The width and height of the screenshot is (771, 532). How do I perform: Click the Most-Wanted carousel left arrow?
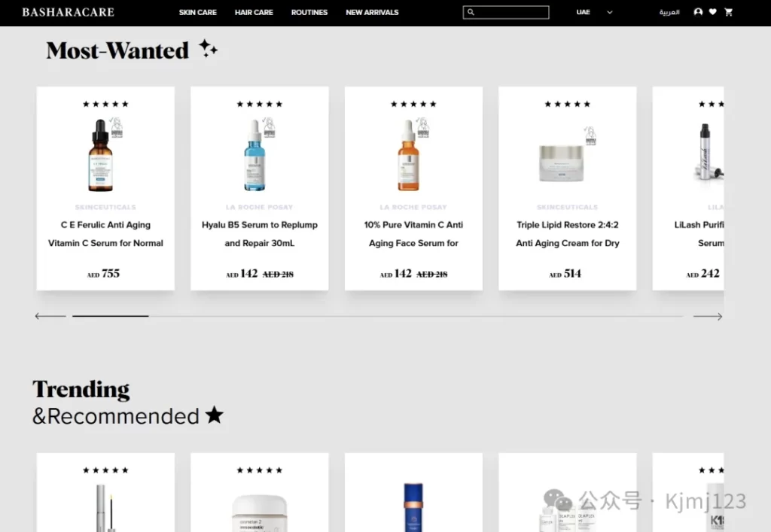[x=50, y=316]
